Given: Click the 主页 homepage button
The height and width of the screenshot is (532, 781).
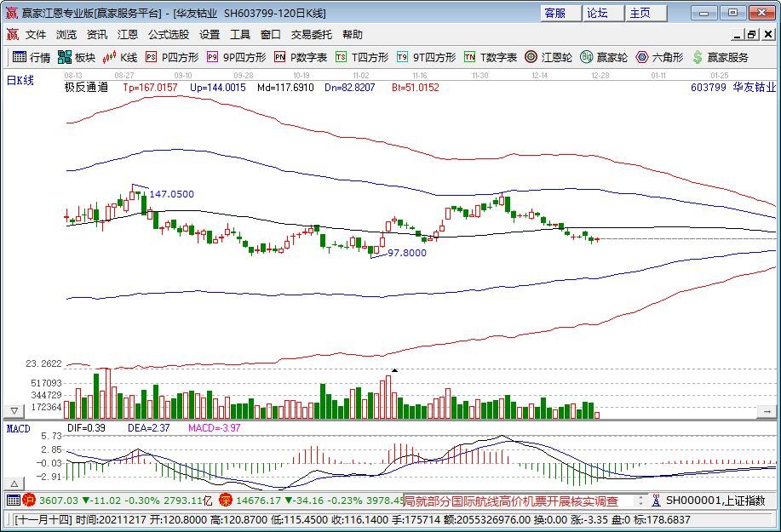Looking at the screenshot, I should click(646, 14).
